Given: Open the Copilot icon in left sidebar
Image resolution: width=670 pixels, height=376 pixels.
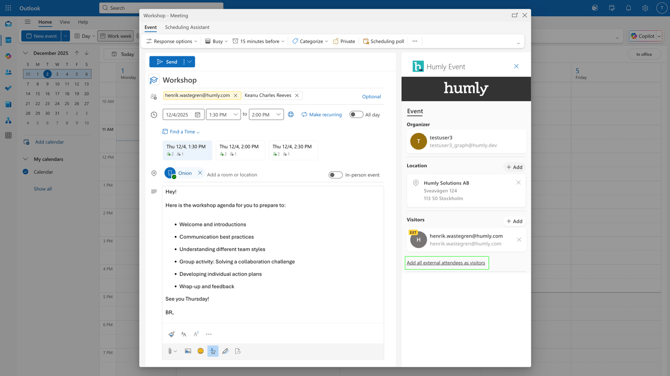Looking at the screenshot, I should pos(8,56).
